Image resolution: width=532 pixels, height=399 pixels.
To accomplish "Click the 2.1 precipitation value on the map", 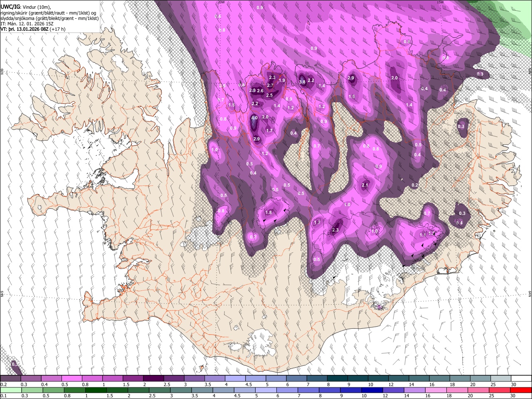I will pos(365,185).
